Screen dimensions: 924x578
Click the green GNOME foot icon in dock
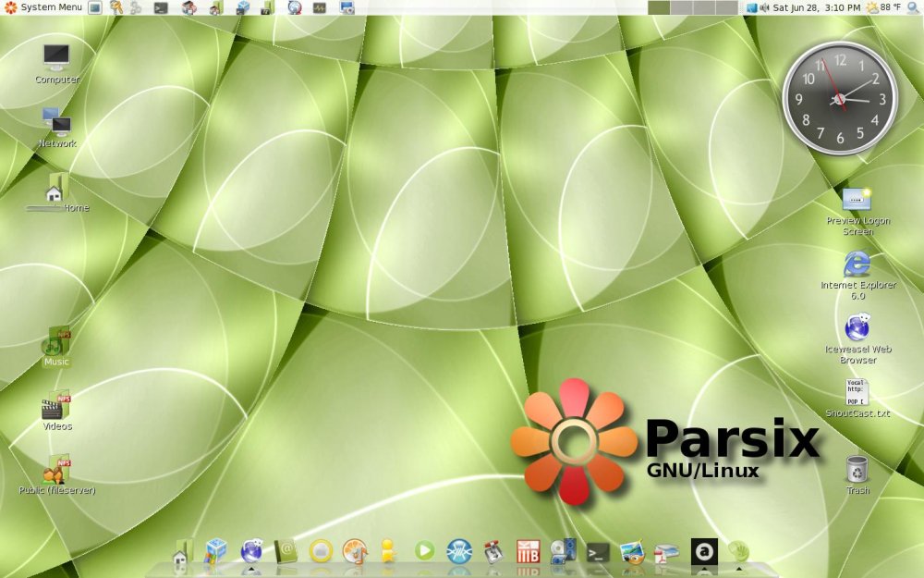737,552
